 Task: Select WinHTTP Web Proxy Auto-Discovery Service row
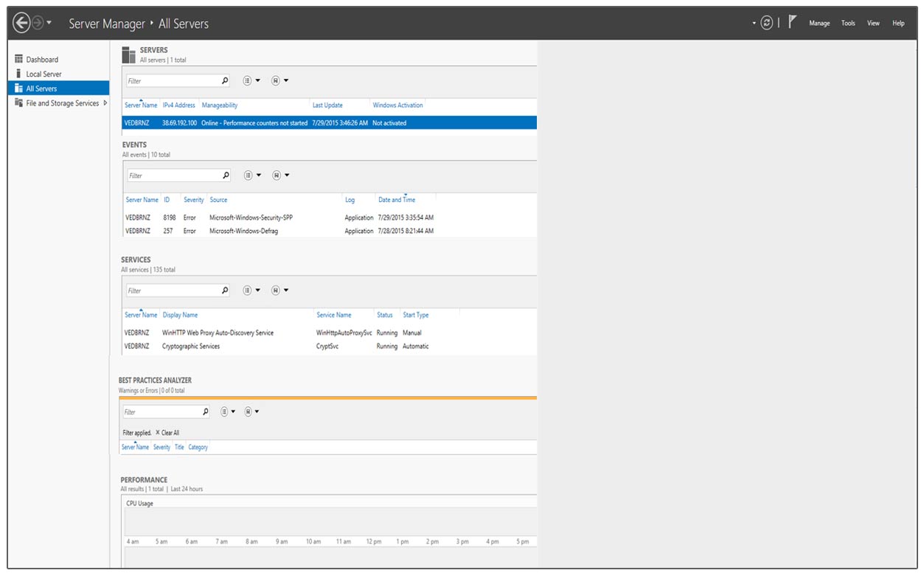pos(329,333)
